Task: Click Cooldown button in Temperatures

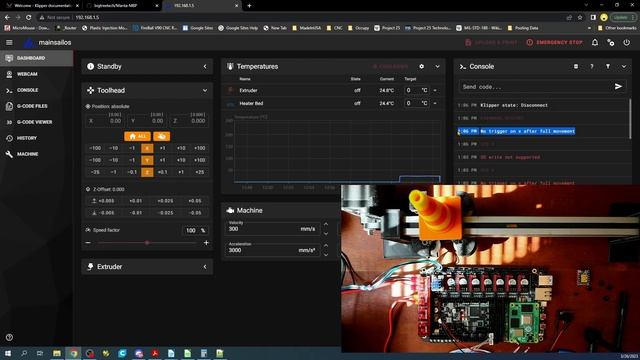Action: click(x=391, y=67)
